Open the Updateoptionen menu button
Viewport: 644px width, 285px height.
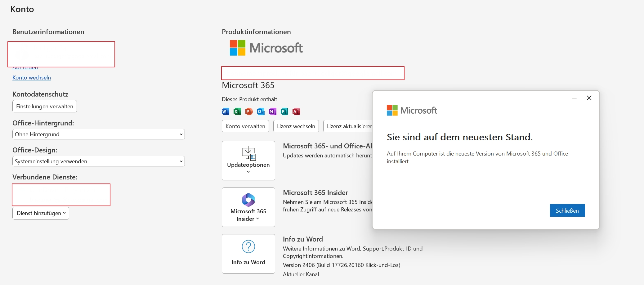[248, 161]
